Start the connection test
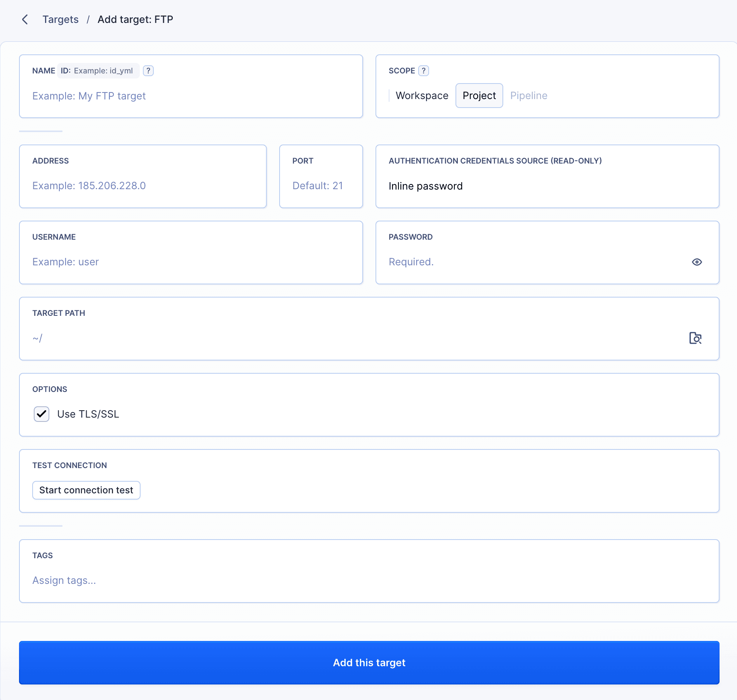The width and height of the screenshot is (737, 700). (x=86, y=490)
